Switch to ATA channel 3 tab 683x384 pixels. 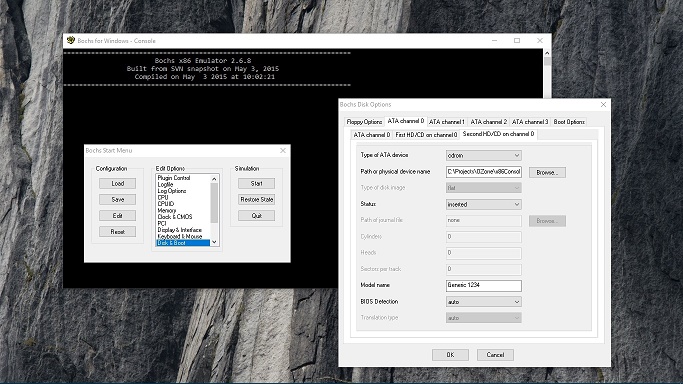tap(530, 122)
